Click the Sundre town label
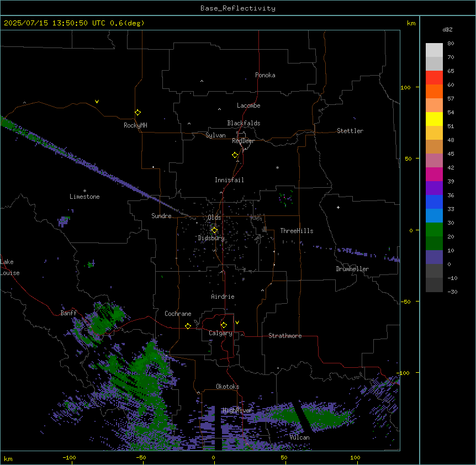This screenshot has width=476, height=465. pyautogui.click(x=161, y=216)
